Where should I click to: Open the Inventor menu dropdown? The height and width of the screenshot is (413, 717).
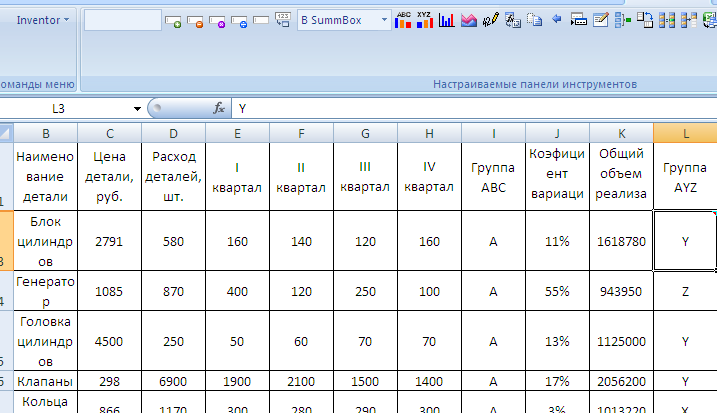[43, 20]
